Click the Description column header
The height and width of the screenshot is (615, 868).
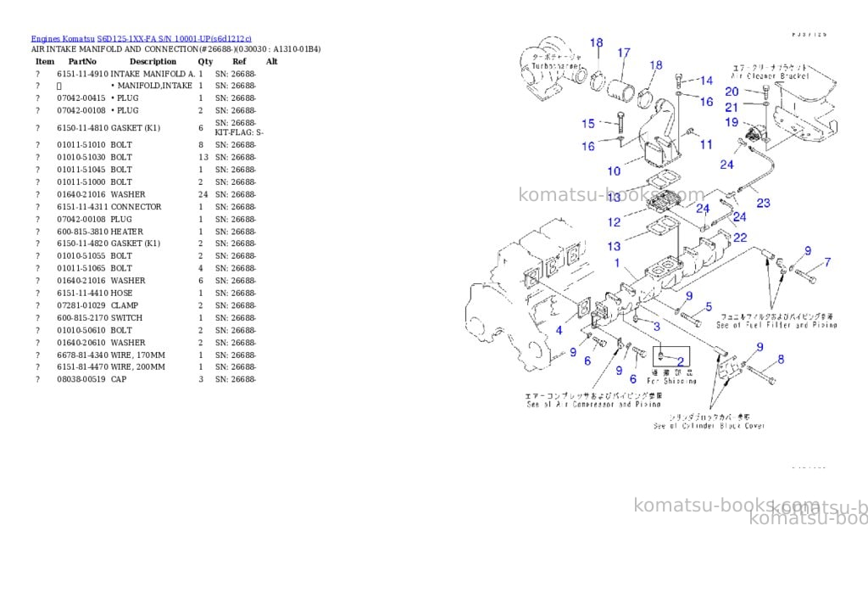pos(153,61)
